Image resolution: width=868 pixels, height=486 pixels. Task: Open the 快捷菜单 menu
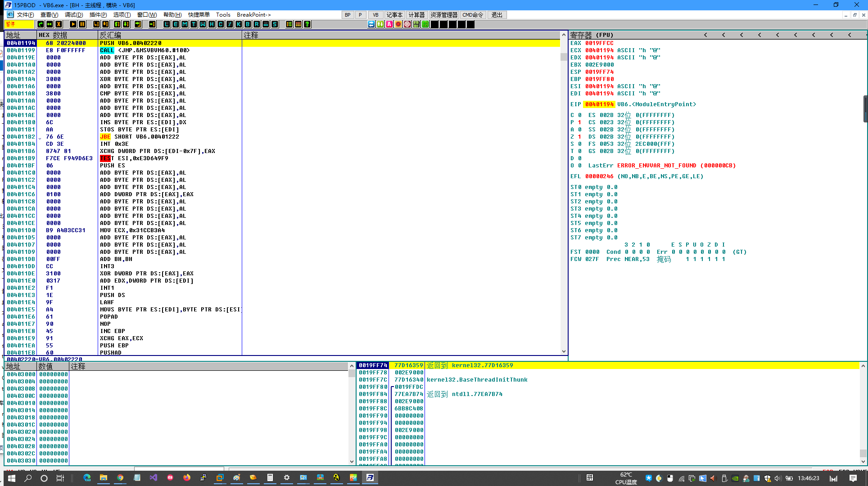tap(199, 15)
